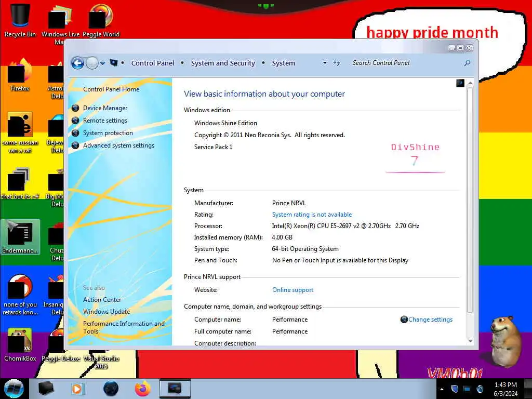The image size is (532, 399).
Task: Click the DivShine 7 logo
Action: click(415, 158)
